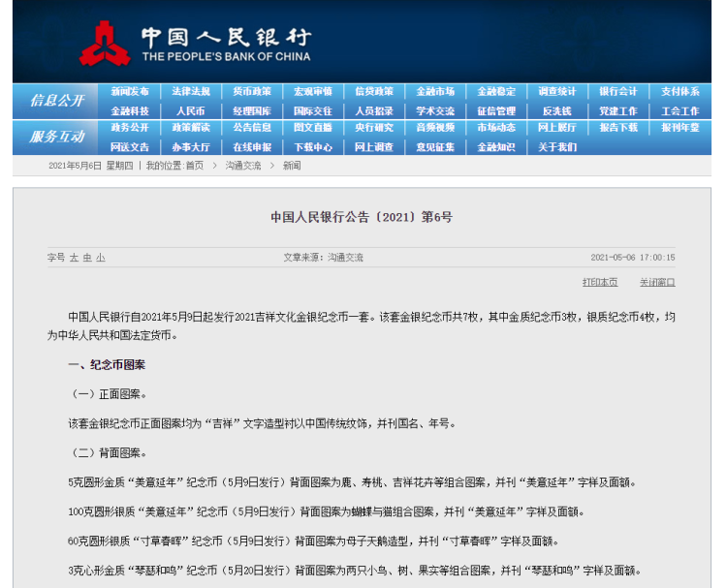Viewport: 727px width, 588px height.
Task: Open the 工会工作 menu item
Action: [680, 111]
